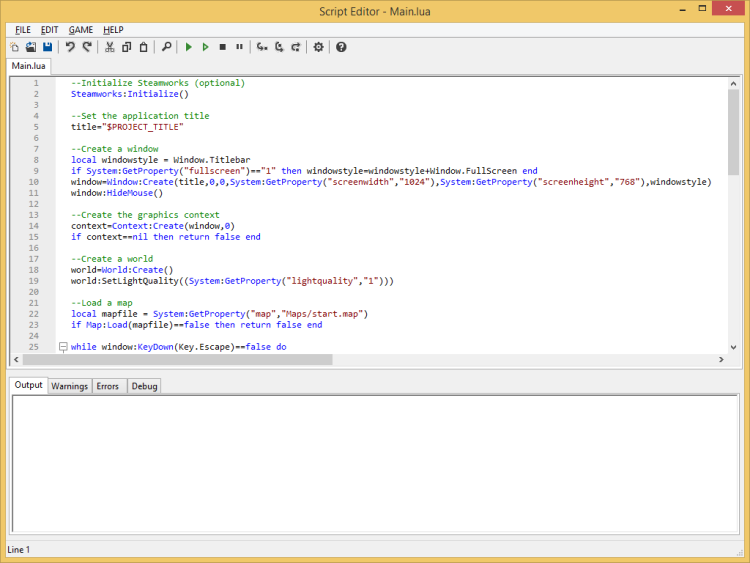Open the GAME menu
Screen dimensions: 750x563
pos(80,30)
